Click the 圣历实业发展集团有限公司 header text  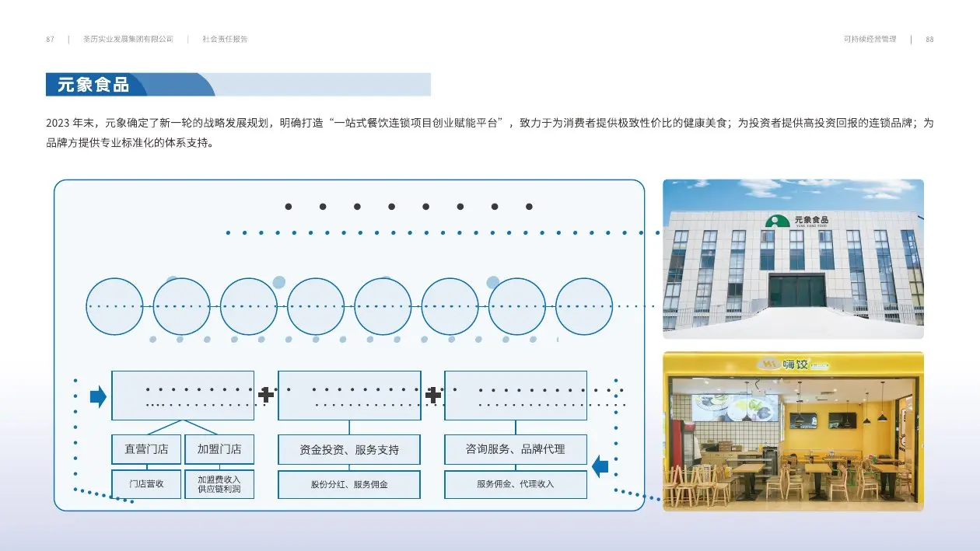pyautogui.click(x=128, y=40)
